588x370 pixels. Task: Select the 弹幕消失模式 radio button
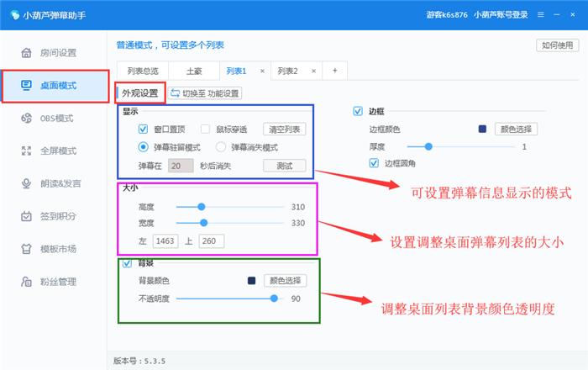pyautogui.click(x=222, y=146)
